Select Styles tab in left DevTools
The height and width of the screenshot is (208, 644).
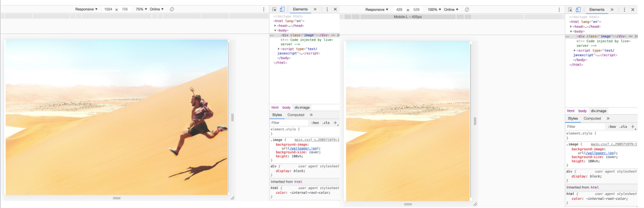pyautogui.click(x=277, y=115)
